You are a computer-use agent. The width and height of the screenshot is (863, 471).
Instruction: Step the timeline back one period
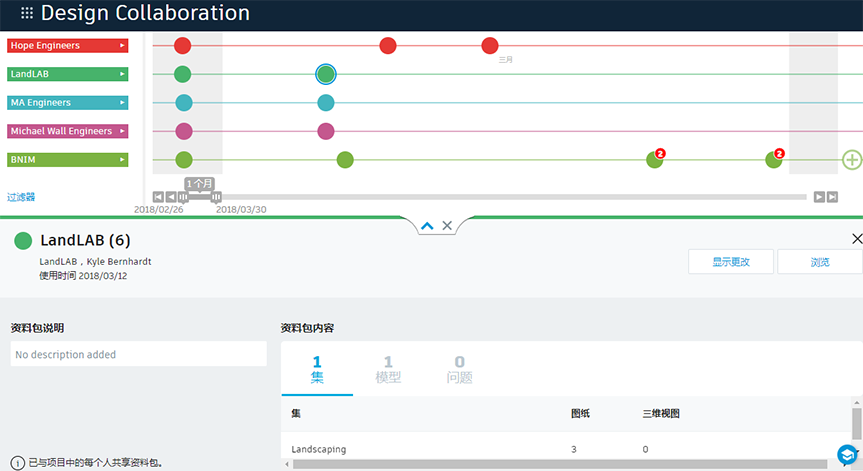tap(171, 197)
